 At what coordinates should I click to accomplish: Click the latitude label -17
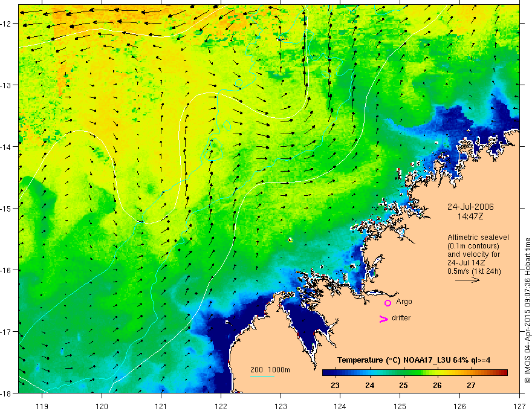point(6,332)
